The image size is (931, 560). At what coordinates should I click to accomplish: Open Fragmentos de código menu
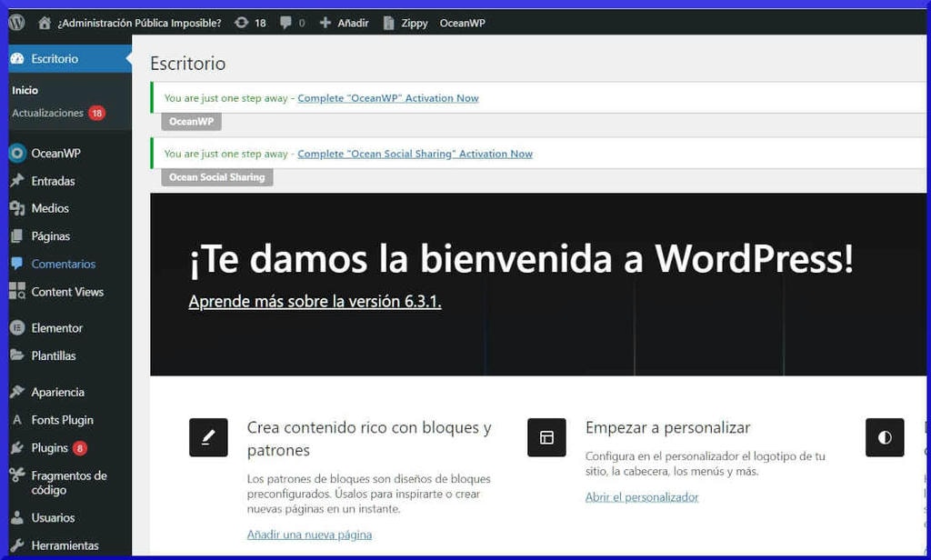coord(70,483)
